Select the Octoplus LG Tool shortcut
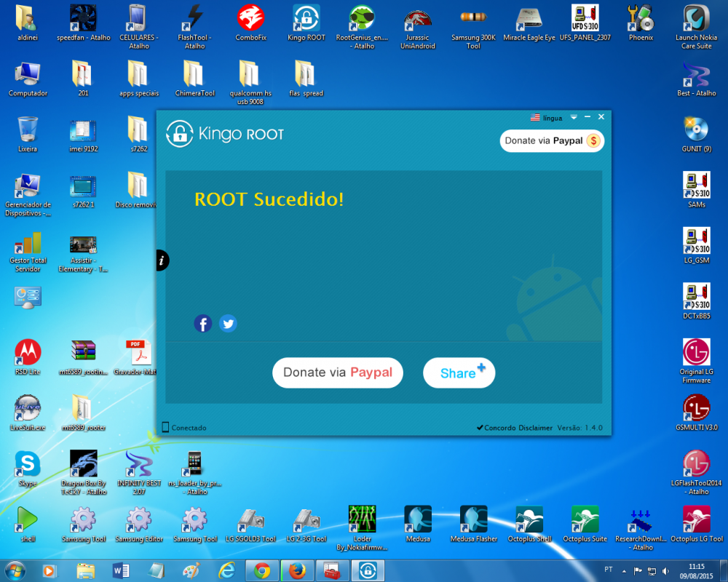This screenshot has height=582, width=728. 697,525
